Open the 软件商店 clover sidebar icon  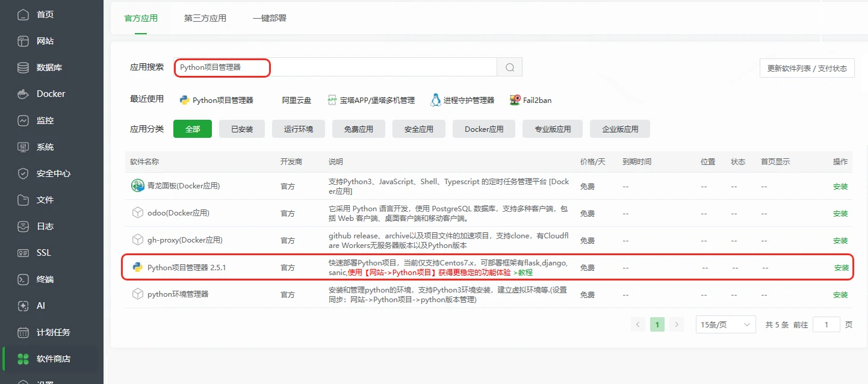coord(23,359)
